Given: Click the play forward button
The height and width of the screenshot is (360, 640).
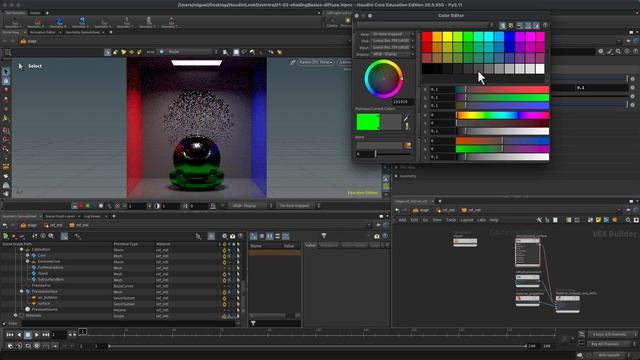Looking at the screenshot, I should pos(37,335).
